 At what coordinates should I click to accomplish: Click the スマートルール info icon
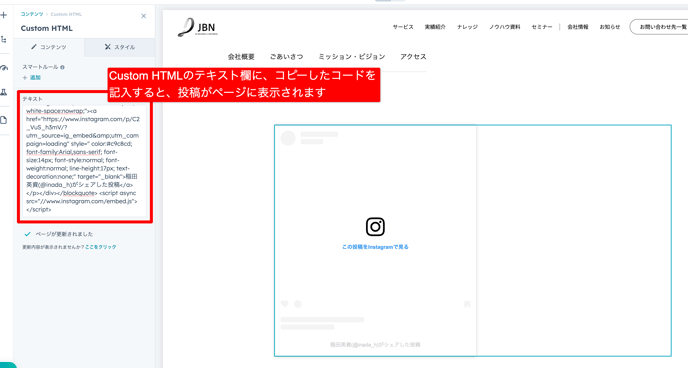62,67
